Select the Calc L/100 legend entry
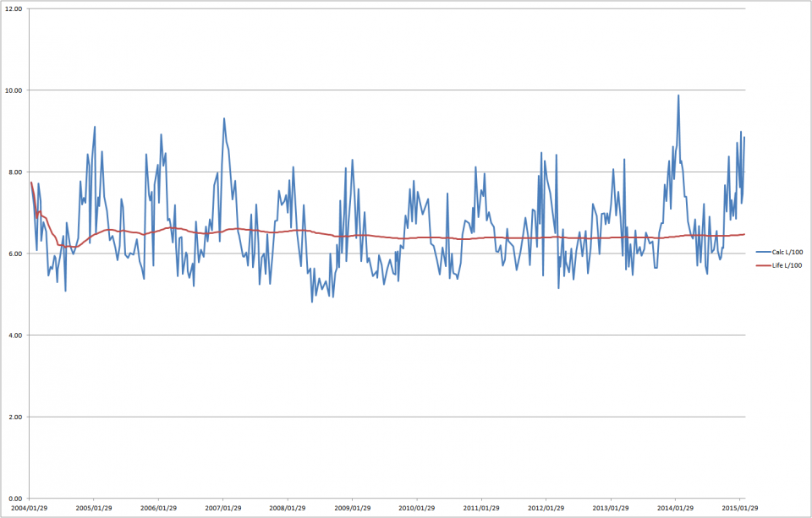Screen dimensions: 812x518 tap(779, 252)
